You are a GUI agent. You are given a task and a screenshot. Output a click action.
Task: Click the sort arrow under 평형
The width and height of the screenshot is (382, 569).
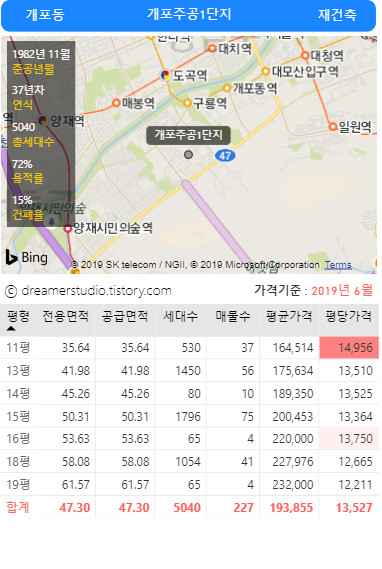coord(11,328)
